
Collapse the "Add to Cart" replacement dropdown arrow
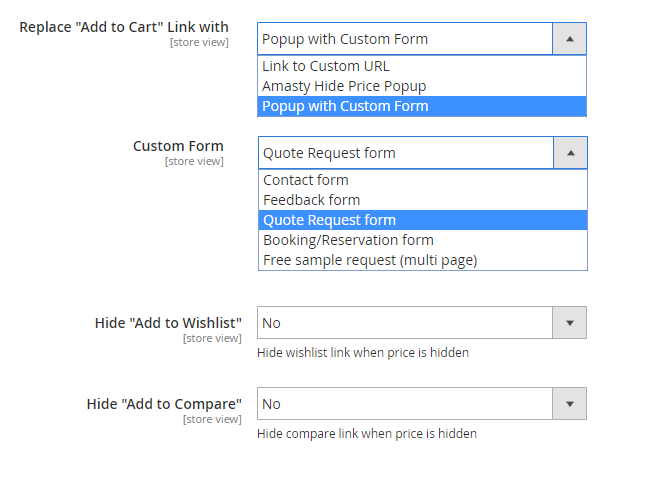point(569,39)
